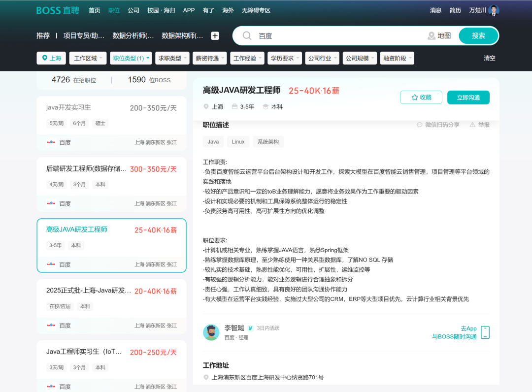Viewport: 532px width, 392px height.
Task: Open 公司 in top navigation
Action: click(133, 10)
